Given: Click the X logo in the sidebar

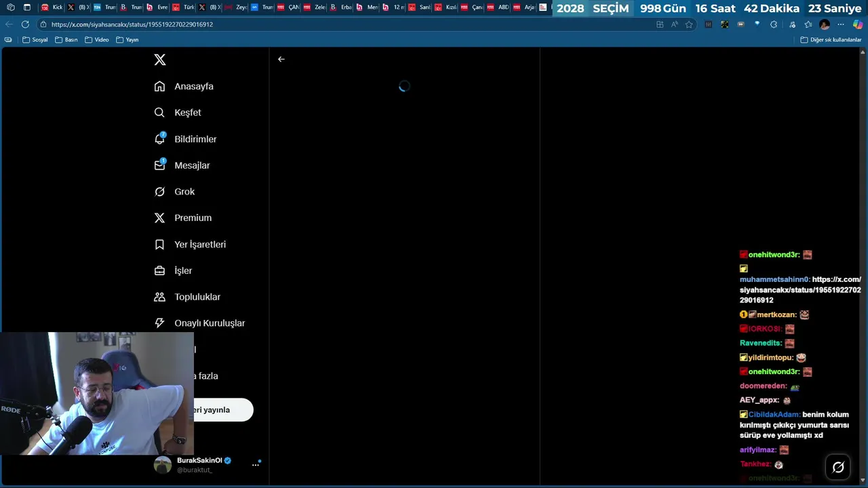Looking at the screenshot, I should coord(160,60).
